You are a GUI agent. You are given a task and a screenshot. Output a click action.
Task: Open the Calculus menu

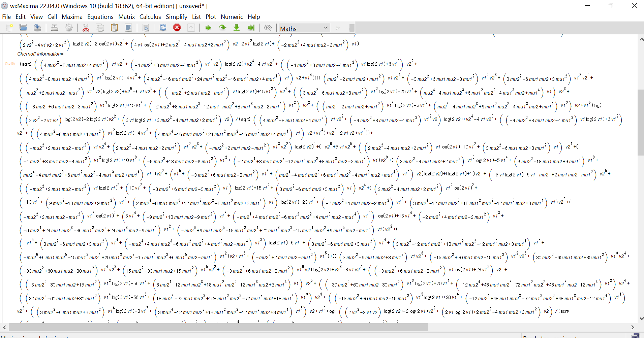150,17
